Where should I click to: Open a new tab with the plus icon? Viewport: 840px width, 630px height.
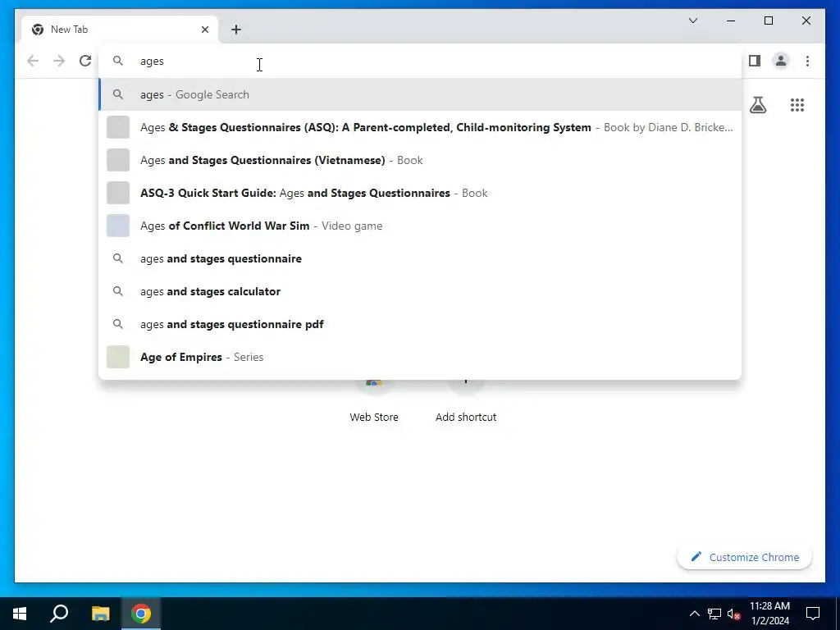236,30
